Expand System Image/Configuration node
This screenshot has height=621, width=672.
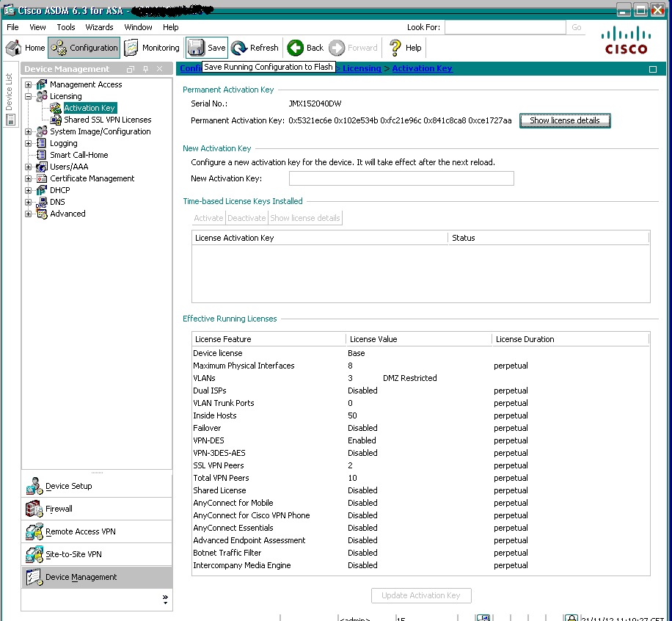[x=29, y=131]
